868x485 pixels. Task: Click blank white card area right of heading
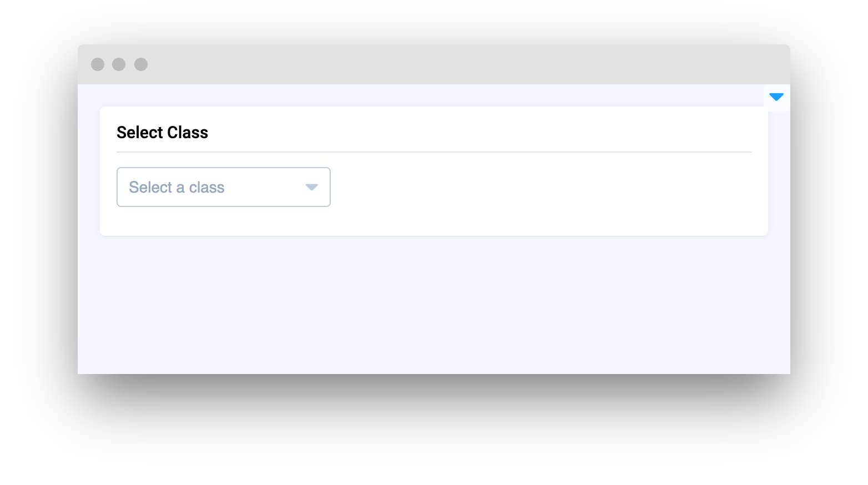472,131
